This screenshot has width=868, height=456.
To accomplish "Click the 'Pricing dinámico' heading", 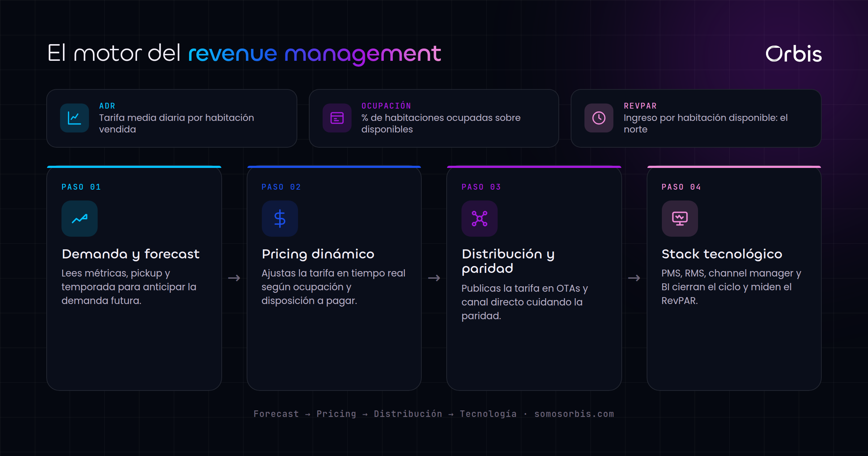I will tap(318, 254).
